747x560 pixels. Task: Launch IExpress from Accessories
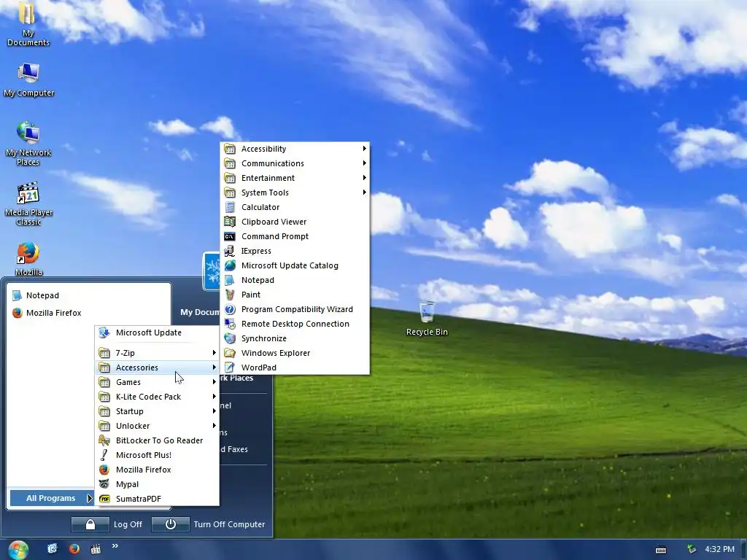point(295,251)
